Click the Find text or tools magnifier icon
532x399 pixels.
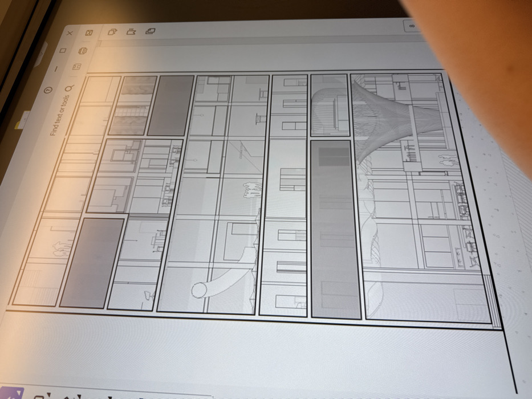click(69, 88)
